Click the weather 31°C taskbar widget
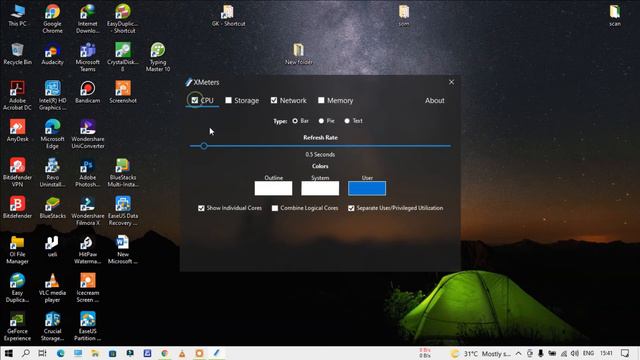The height and width of the screenshot is (360, 640). pyautogui.click(x=480, y=353)
